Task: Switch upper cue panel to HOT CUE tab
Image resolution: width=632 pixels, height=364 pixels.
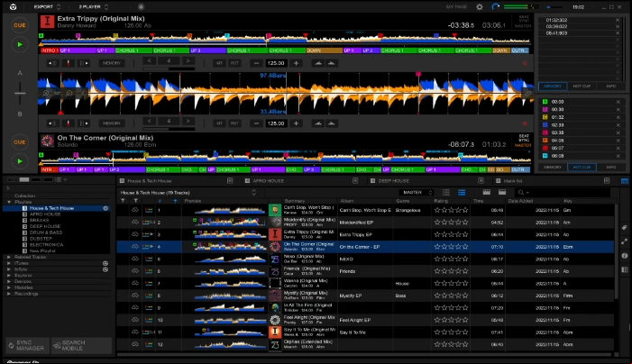Action: click(582, 86)
